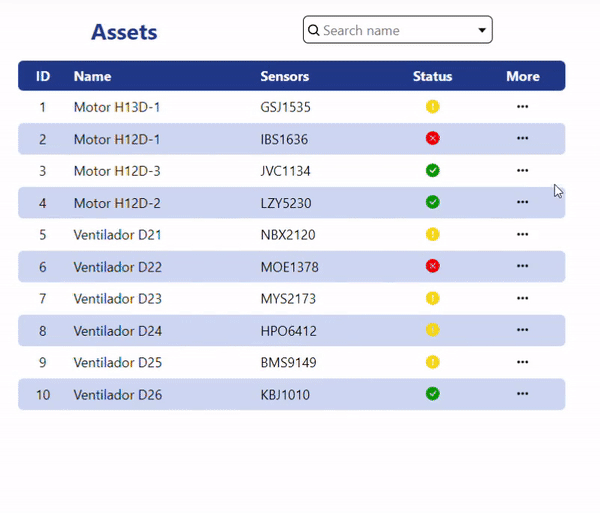Open more options for Motor H12D-3
This screenshot has width=600, height=513.
click(x=522, y=170)
